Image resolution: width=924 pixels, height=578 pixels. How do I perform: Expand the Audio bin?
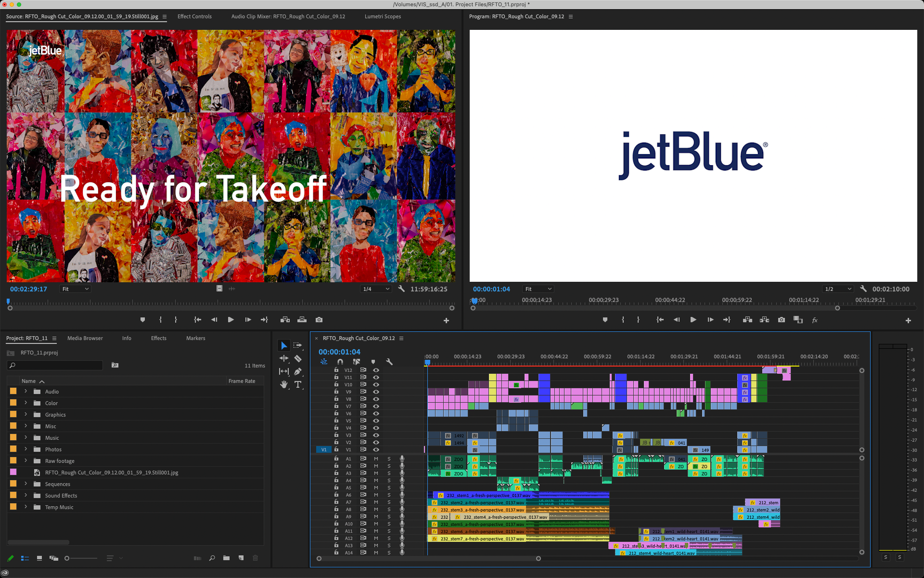[x=26, y=391]
